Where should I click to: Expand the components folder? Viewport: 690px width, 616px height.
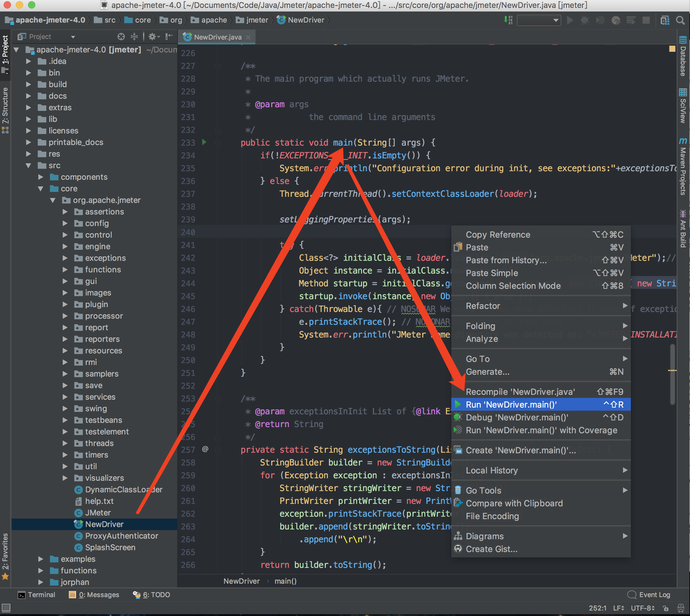pos(40,177)
